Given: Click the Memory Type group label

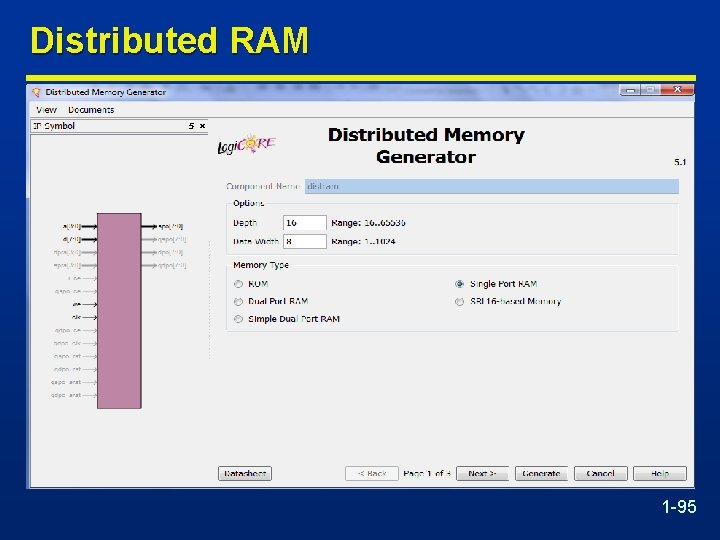Looking at the screenshot, I should pyautogui.click(x=261, y=265).
